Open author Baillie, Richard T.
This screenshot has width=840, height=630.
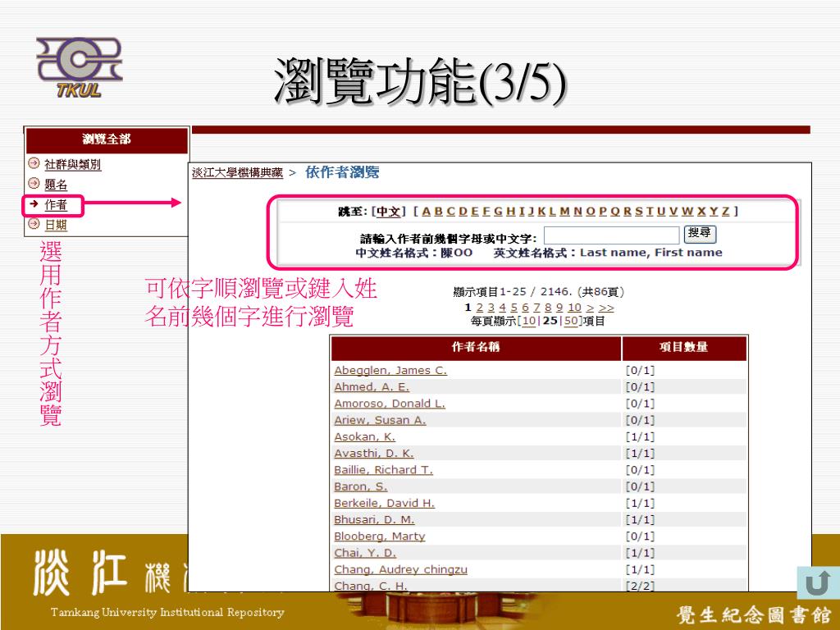(384, 470)
